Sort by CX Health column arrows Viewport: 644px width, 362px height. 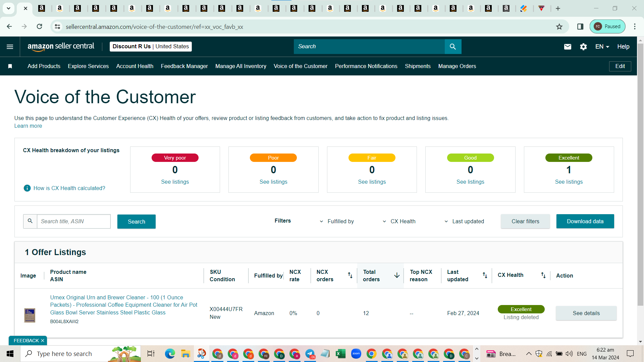point(543,275)
